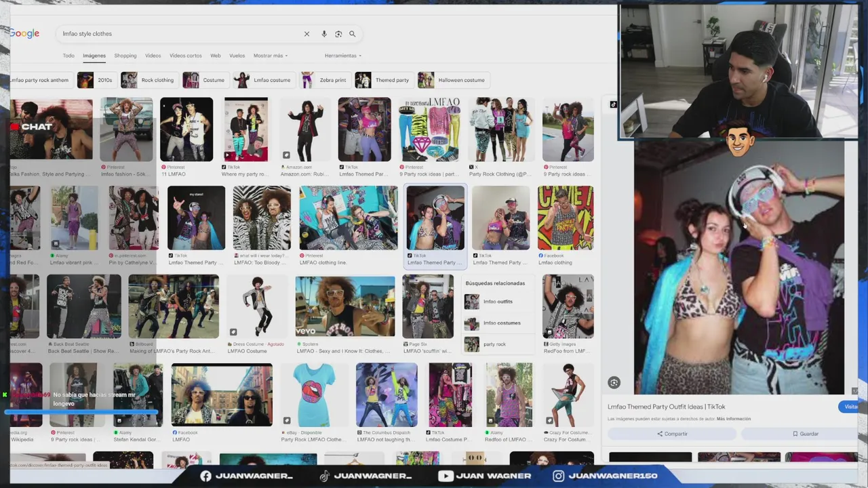Click the Google logo

(24, 34)
